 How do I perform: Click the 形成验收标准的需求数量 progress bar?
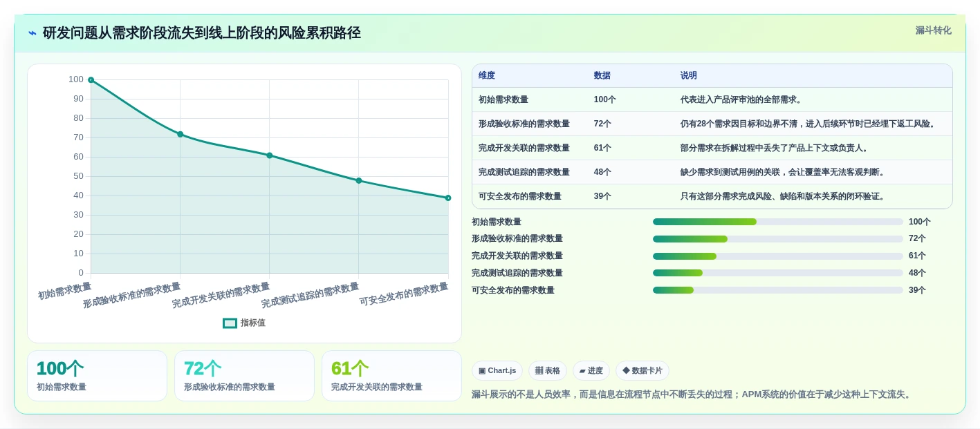pos(778,239)
